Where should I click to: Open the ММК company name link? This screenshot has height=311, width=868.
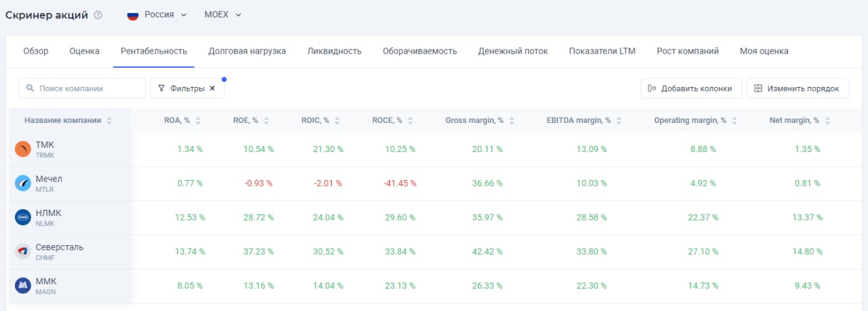pos(45,281)
